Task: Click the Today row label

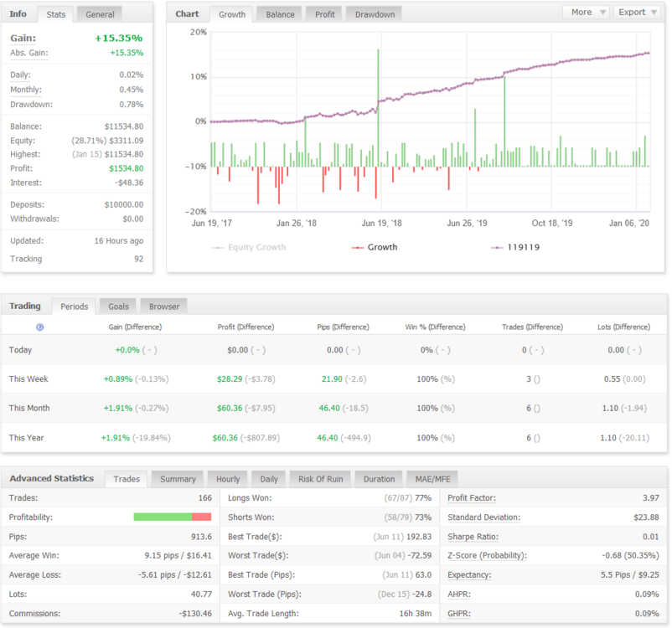Action: tap(21, 350)
